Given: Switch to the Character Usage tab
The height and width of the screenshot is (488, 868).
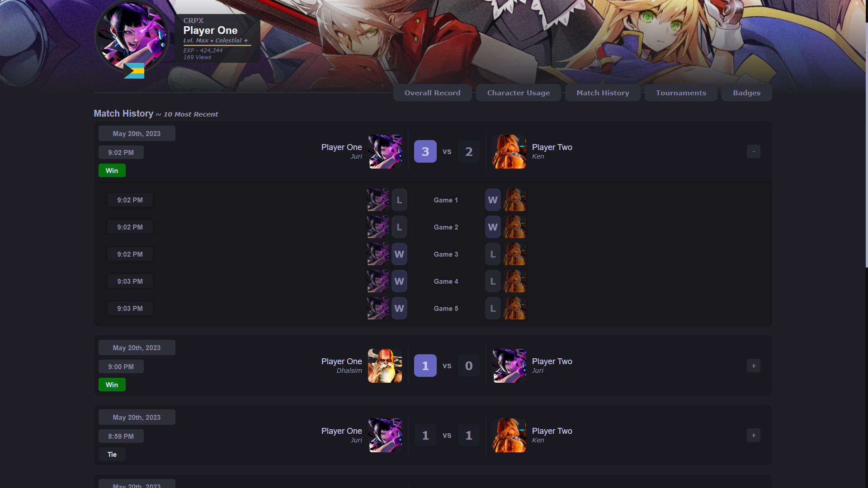Looking at the screenshot, I should [x=519, y=93].
